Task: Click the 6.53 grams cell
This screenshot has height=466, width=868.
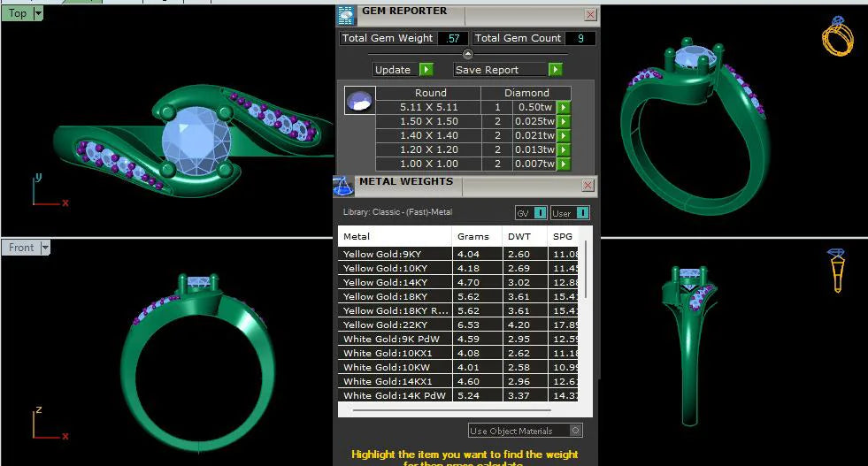Action: tap(477, 325)
